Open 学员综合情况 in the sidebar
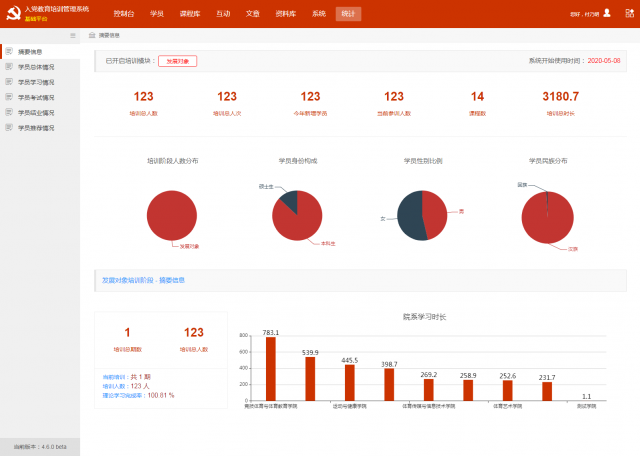Viewport: 640px width, 456px height. pos(36,113)
